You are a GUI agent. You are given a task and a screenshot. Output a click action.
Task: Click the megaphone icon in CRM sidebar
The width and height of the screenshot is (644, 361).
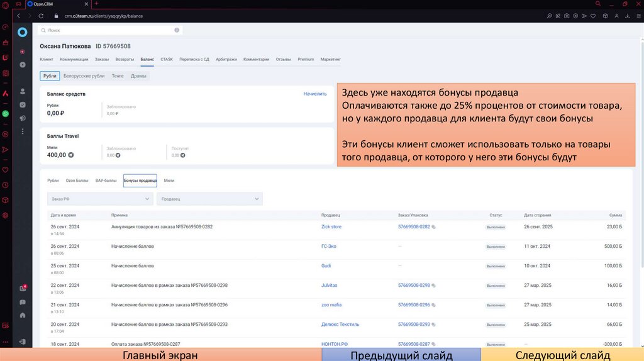click(23, 118)
